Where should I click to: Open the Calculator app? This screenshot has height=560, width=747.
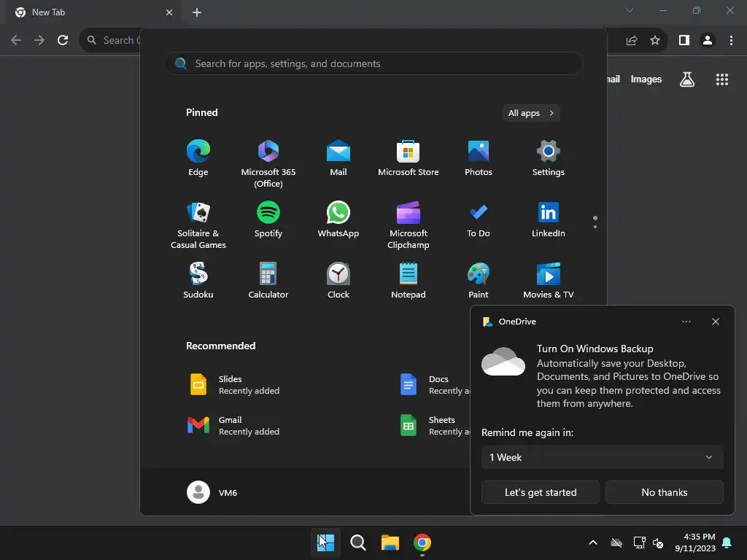point(268,281)
